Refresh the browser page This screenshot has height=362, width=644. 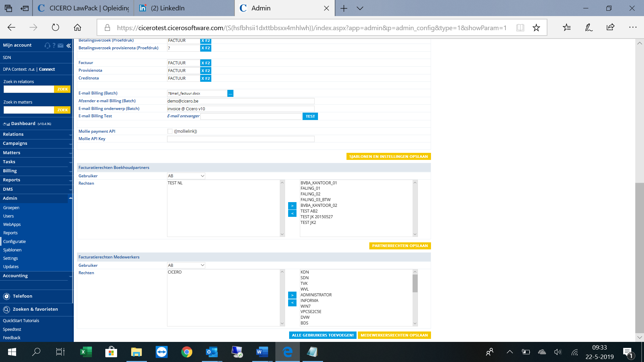point(55,27)
